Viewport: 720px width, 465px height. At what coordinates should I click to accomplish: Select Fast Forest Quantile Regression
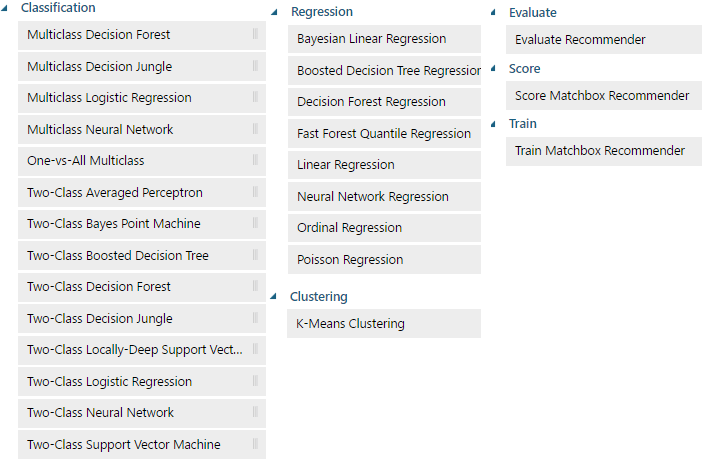383,134
